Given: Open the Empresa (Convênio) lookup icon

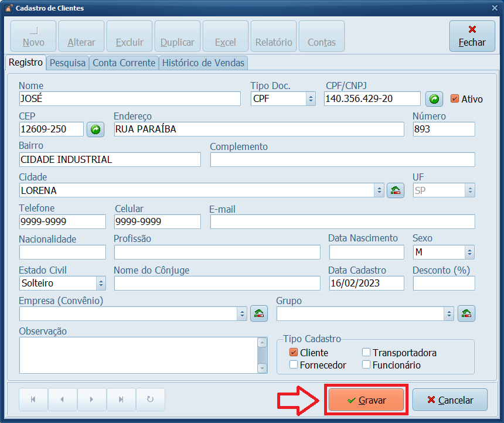Looking at the screenshot, I should (259, 313).
